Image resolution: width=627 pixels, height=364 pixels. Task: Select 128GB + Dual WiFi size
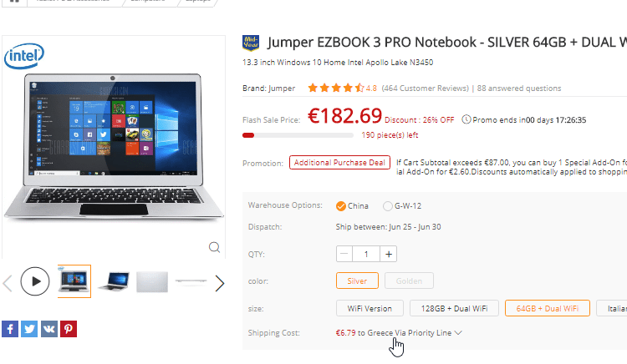454,308
